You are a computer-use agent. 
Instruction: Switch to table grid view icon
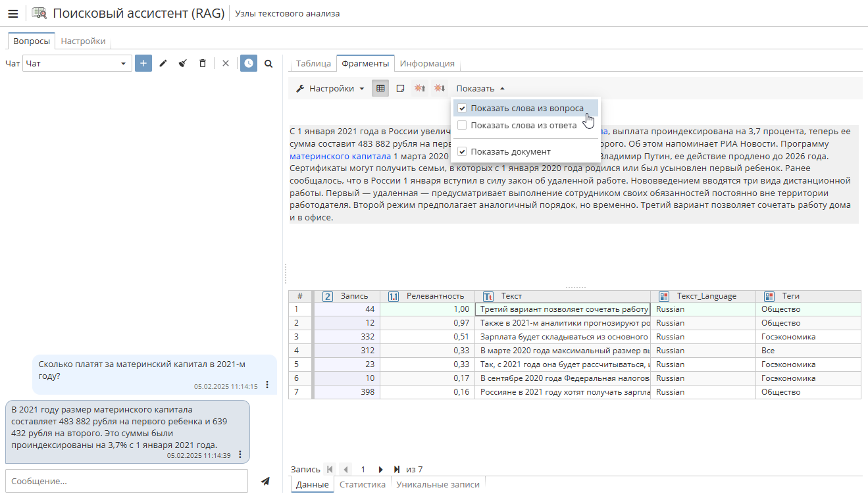tap(380, 88)
